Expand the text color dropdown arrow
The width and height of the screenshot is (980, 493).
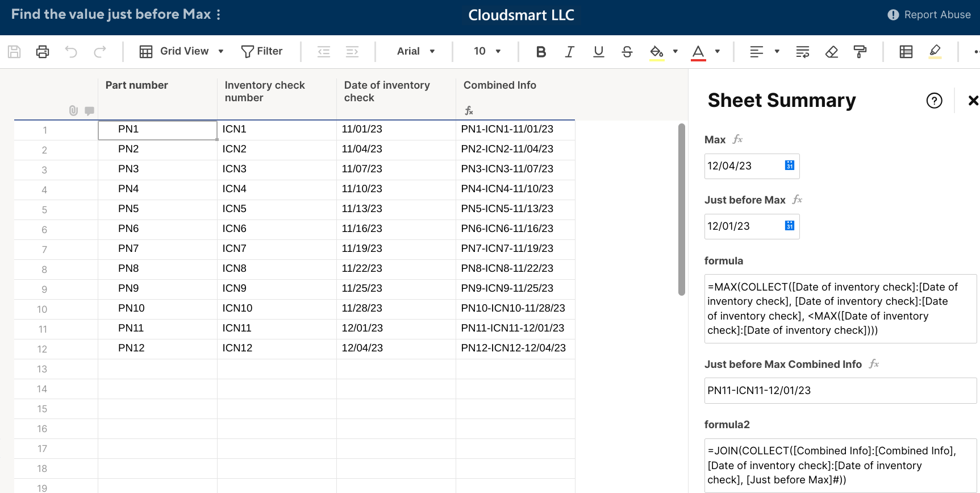(x=718, y=52)
